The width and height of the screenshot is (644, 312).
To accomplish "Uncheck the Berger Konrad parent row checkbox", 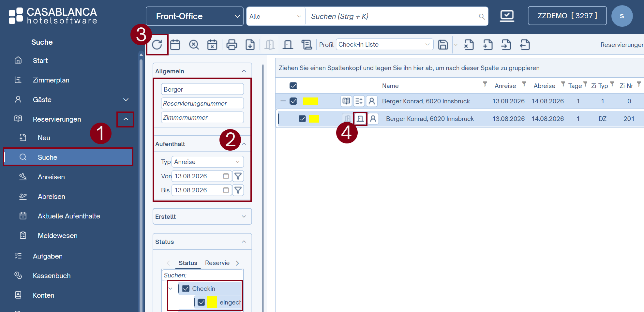I will pos(293,101).
